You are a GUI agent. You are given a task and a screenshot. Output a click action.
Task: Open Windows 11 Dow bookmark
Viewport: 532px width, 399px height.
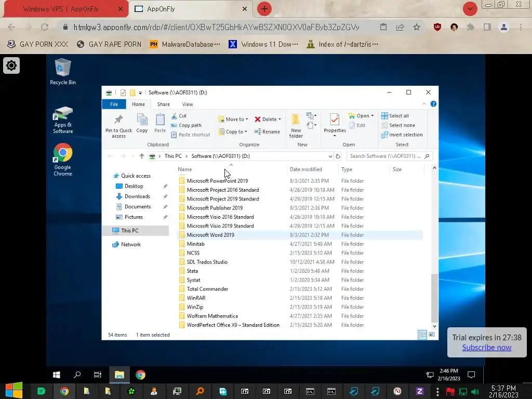pos(263,44)
